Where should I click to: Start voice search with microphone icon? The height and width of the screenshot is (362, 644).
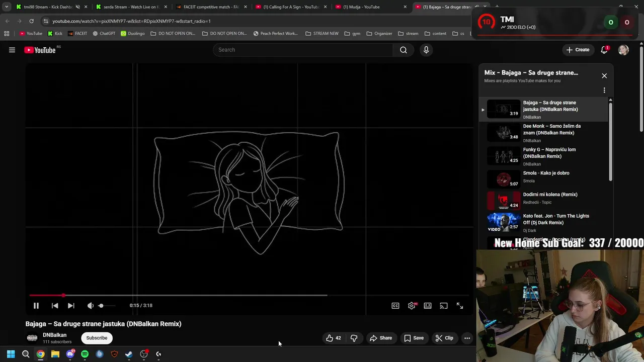tap(426, 50)
